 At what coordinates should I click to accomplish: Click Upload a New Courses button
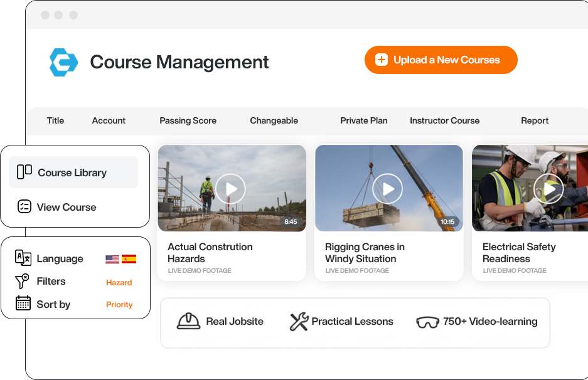point(441,60)
